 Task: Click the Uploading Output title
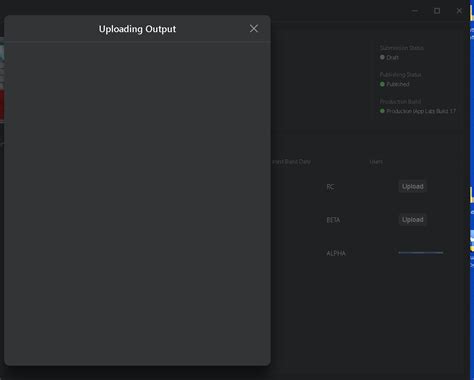click(137, 29)
